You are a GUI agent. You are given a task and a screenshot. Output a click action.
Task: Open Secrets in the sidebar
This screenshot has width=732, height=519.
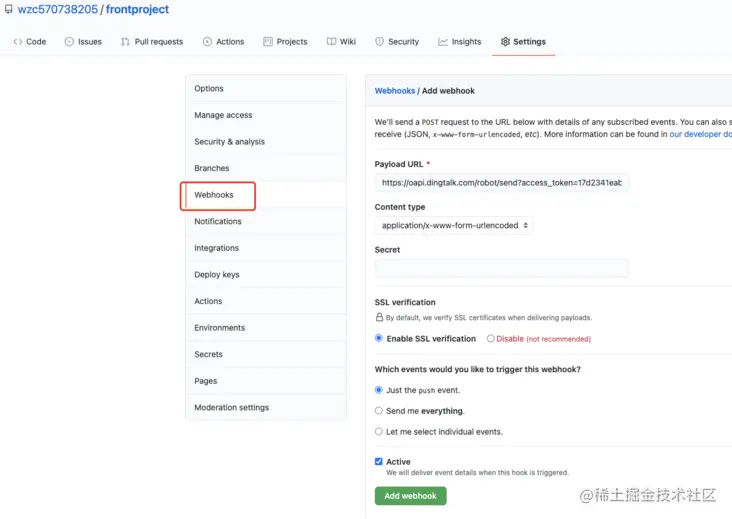click(266, 354)
